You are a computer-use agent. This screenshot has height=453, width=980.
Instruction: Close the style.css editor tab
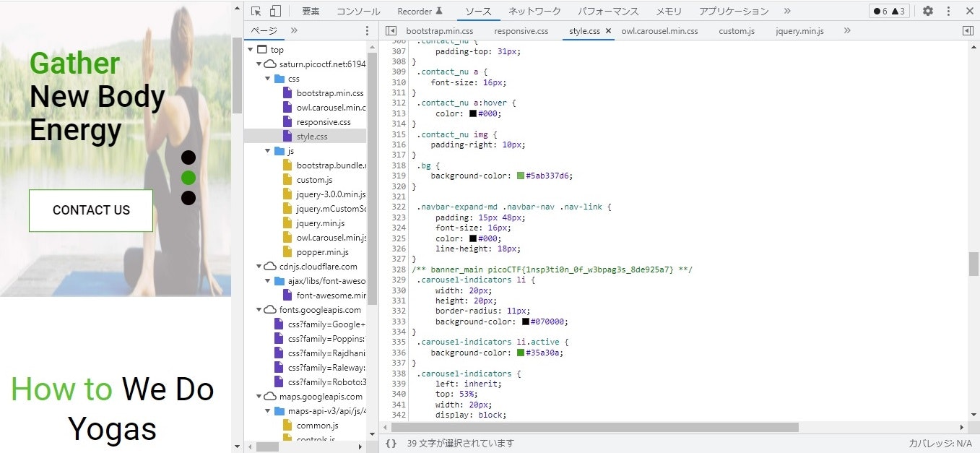pos(608,31)
